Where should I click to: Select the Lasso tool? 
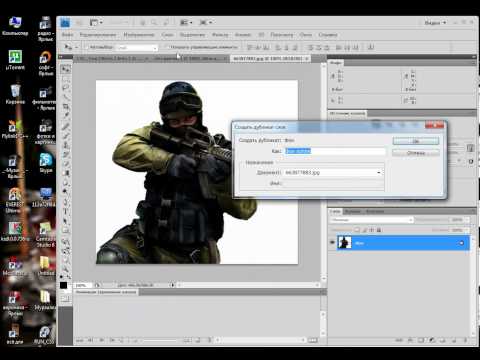66,88
